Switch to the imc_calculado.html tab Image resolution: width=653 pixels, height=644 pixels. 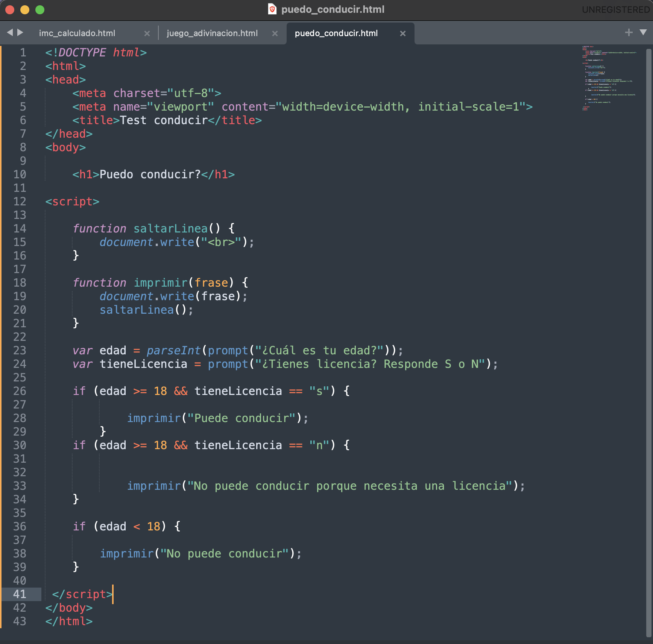(x=77, y=33)
